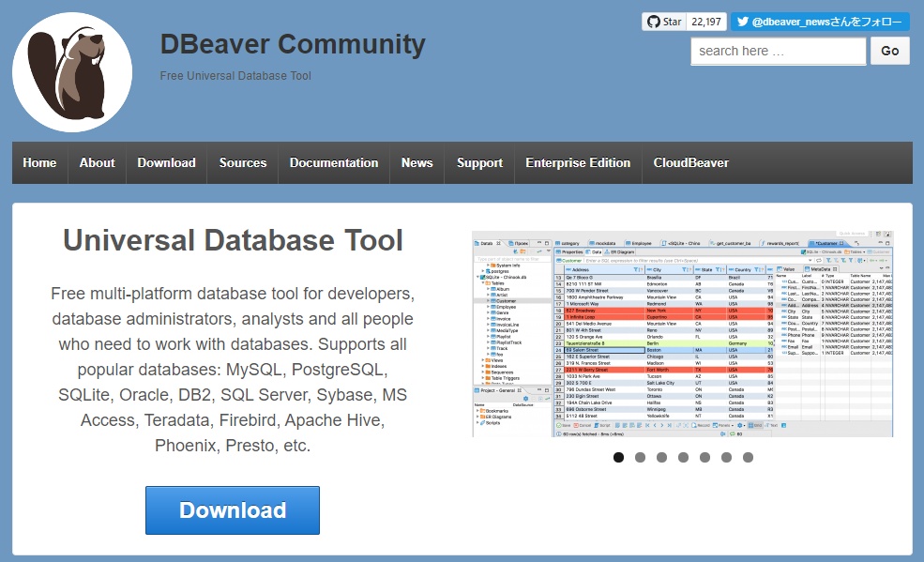The width and height of the screenshot is (924, 562).
Task: Select the fourth slider dot
Action: (683, 457)
